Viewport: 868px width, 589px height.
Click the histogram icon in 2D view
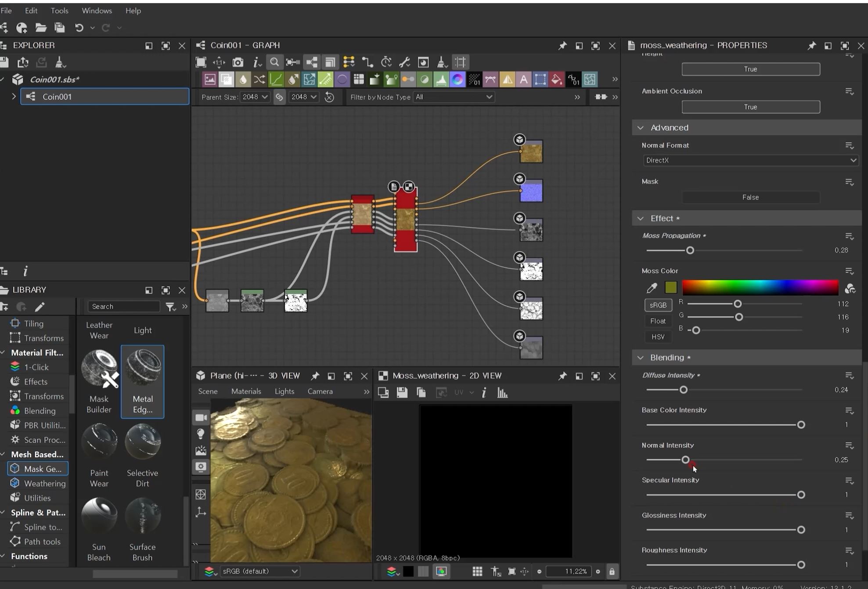click(502, 393)
